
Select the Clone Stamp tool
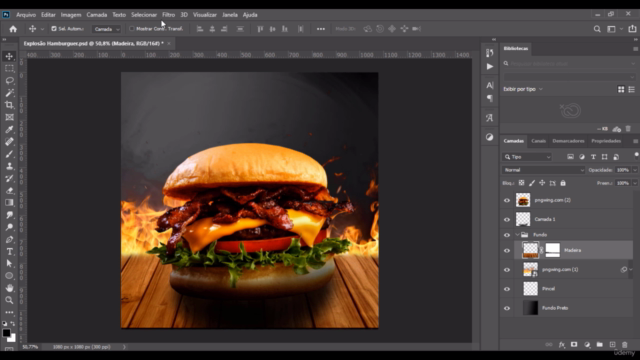click(x=9, y=166)
